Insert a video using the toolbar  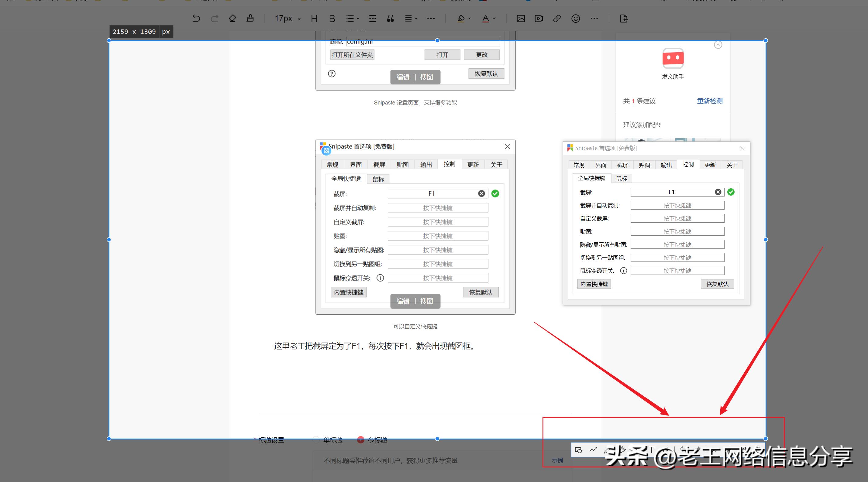pyautogui.click(x=539, y=19)
